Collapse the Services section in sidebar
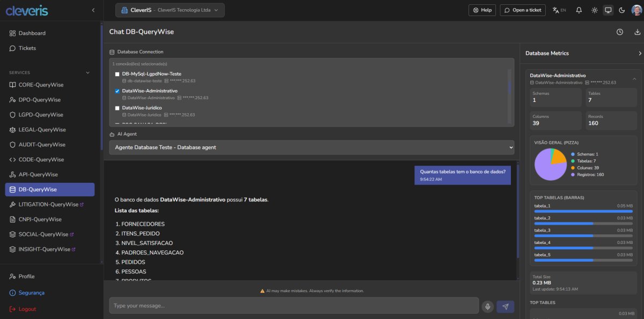This screenshot has width=644, height=319. [x=88, y=72]
